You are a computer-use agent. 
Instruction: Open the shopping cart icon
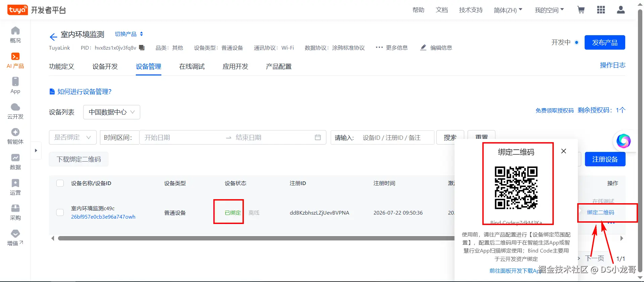[x=581, y=10]
